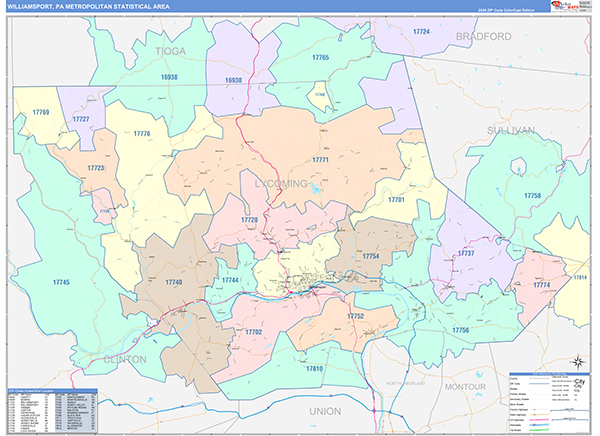Click the ZIP code 17745 region label

tap(61, 282)
